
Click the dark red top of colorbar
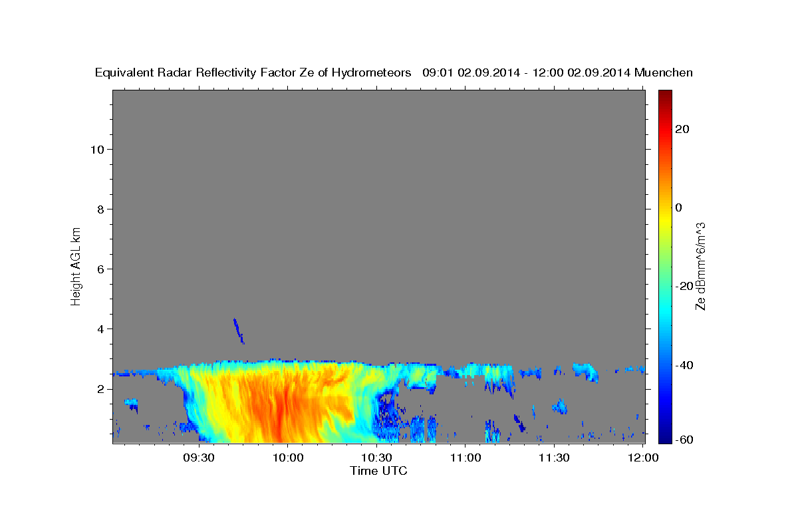pyautogui.click(x=665, y=94)
